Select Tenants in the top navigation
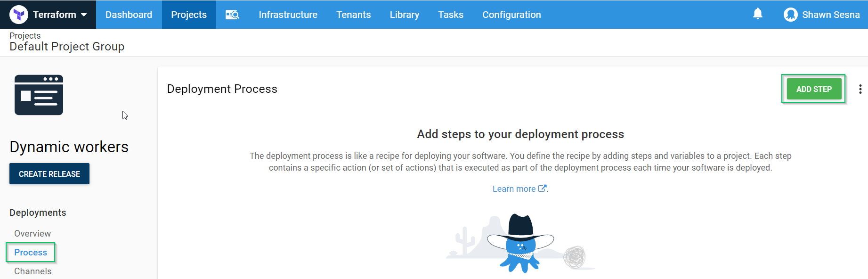The width and height of the screenshot is (868, 279). [x=353, y=15]
